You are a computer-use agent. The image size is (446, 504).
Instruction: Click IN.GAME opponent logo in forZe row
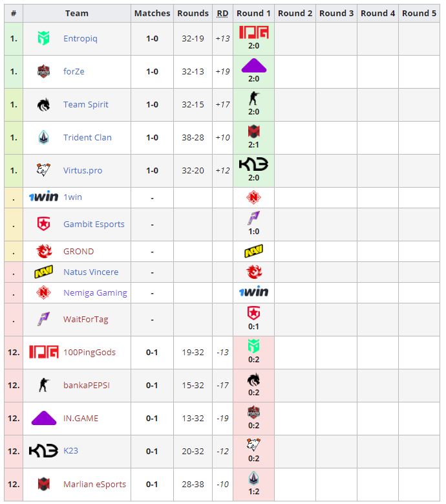(x=253, y=65)
